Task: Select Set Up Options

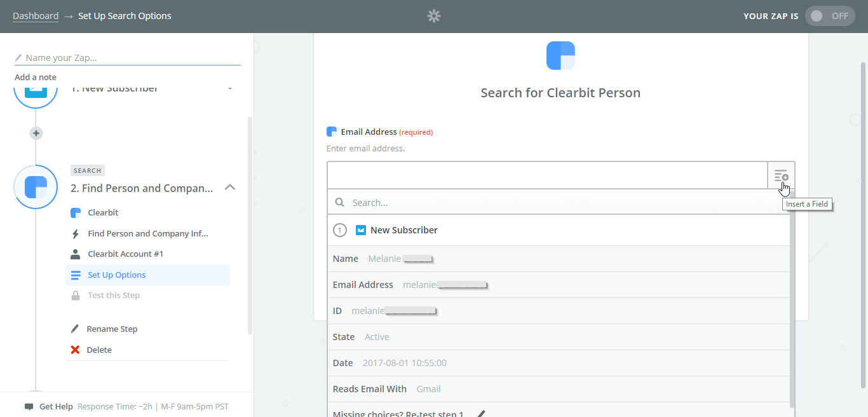Action: pyautogui.click(x=147, y=275)
